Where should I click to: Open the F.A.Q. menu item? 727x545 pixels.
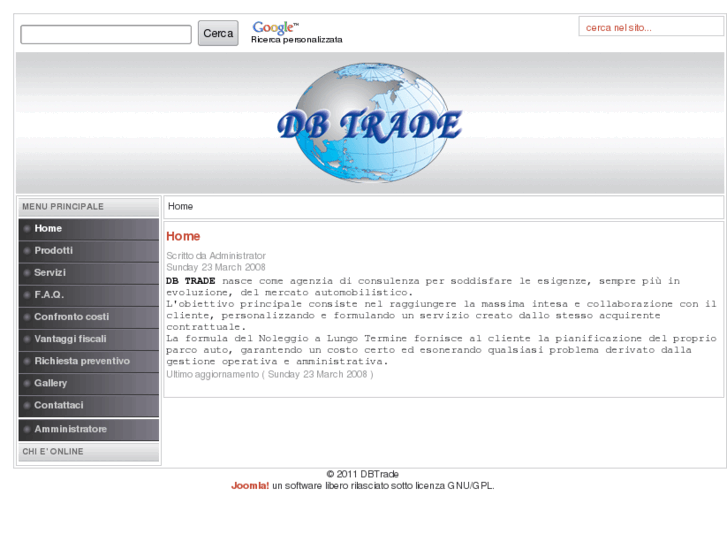click(x=89, y=295)
